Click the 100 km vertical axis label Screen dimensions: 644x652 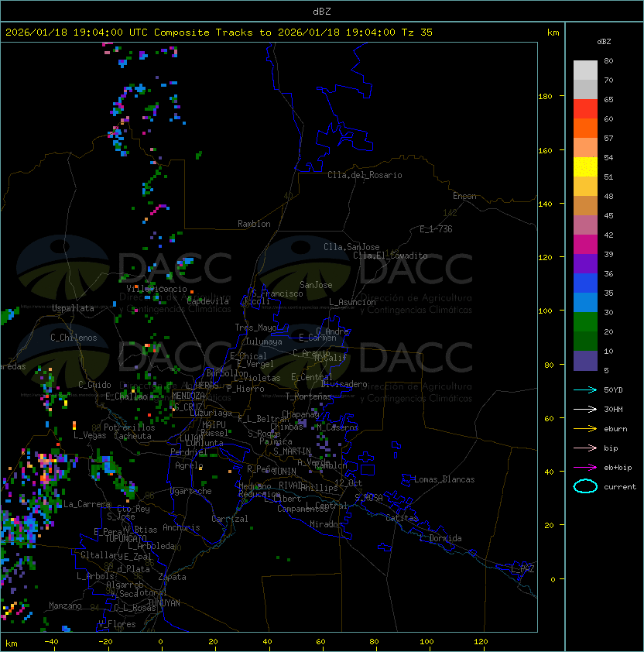point(545,311)
